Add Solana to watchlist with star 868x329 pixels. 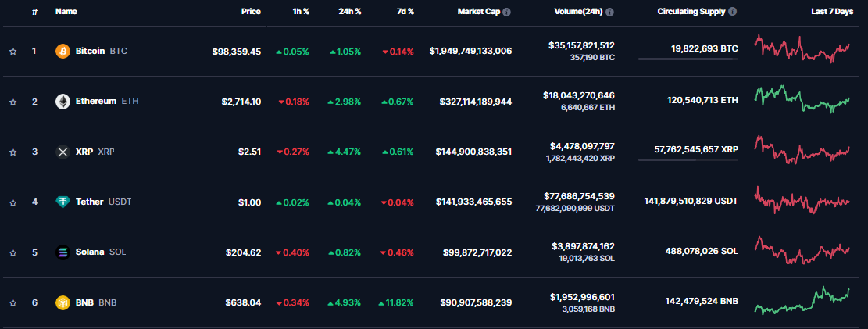tap(13, 252)
